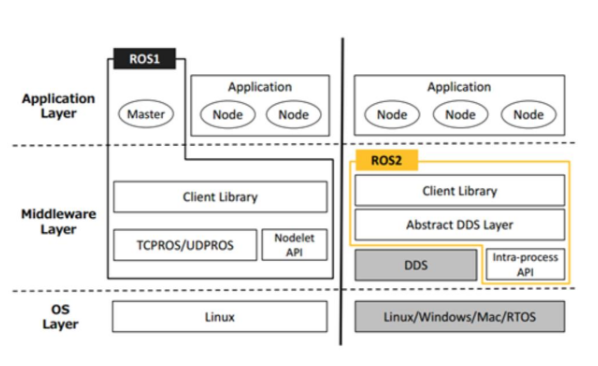
Task: Select the Master ellipse in ROS1
Action: 146,114
